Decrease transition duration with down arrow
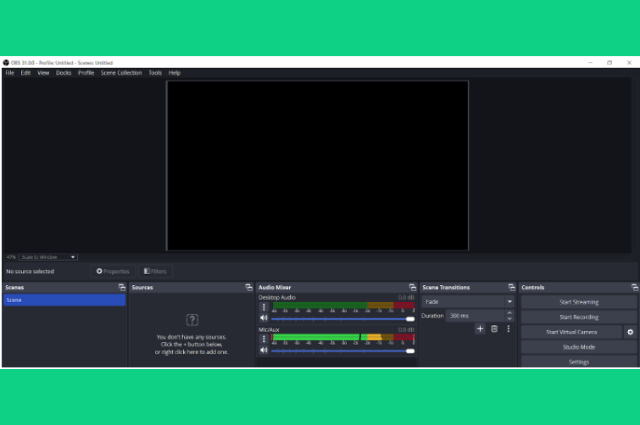 tap(509, 318)
